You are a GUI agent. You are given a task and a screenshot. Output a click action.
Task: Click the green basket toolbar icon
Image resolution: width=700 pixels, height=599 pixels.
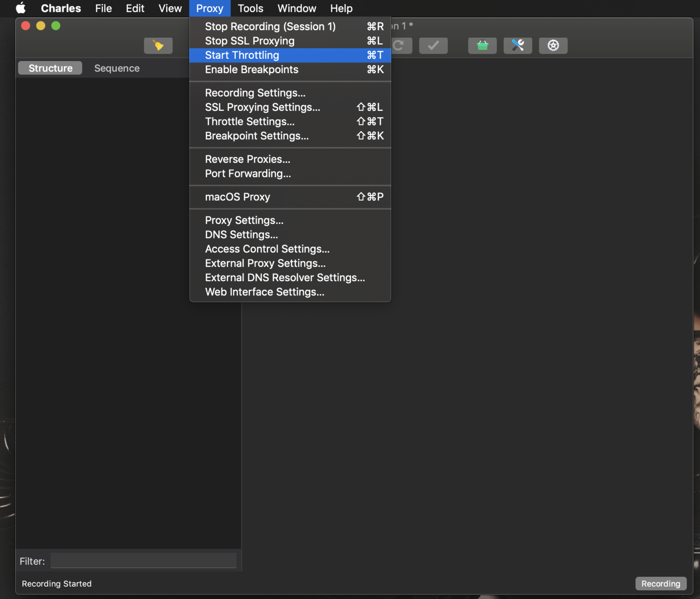point(482,46)
